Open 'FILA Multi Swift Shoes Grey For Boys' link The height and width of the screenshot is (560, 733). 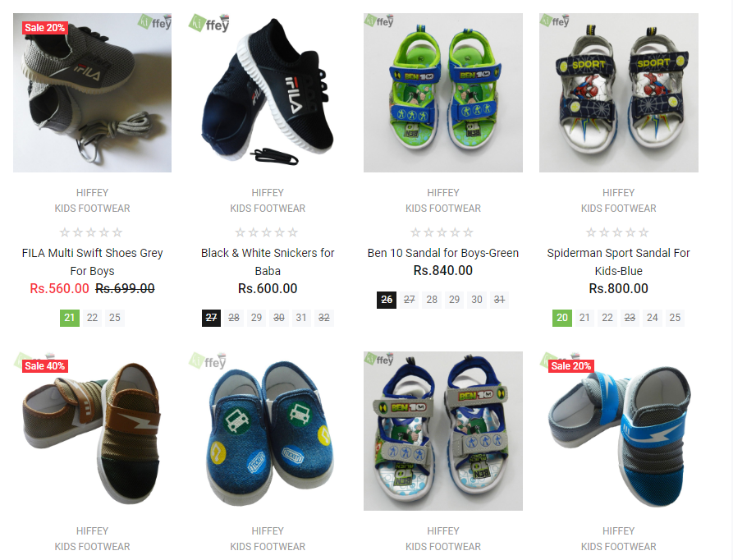(x=92, y=262)
